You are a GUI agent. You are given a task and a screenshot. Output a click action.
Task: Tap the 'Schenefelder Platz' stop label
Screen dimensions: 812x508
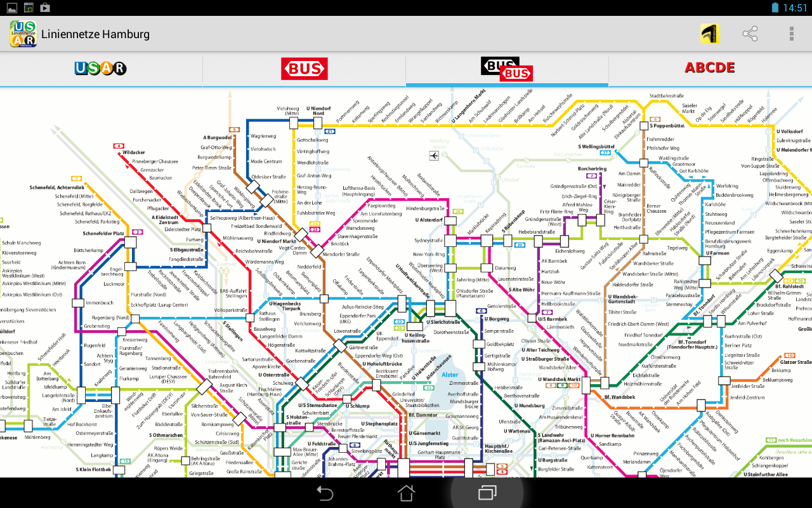pyautogui.click(x=103, y=234)
